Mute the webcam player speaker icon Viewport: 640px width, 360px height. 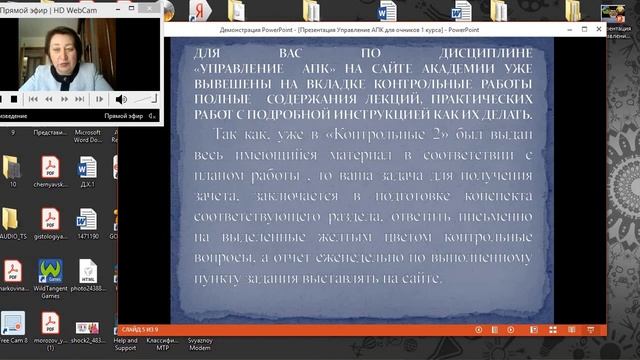tap(121, 99)
